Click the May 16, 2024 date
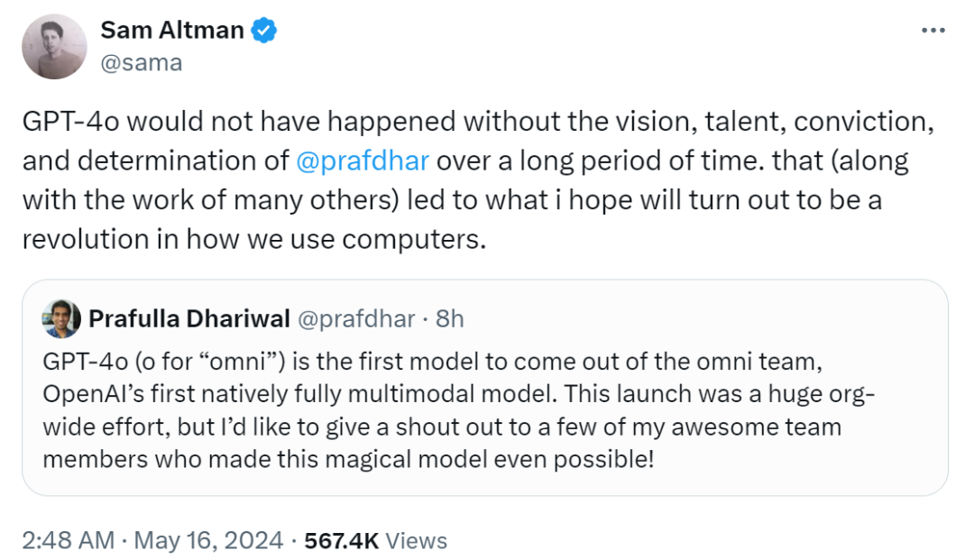Viewport: 974px width, 560px height. point(208,540)
